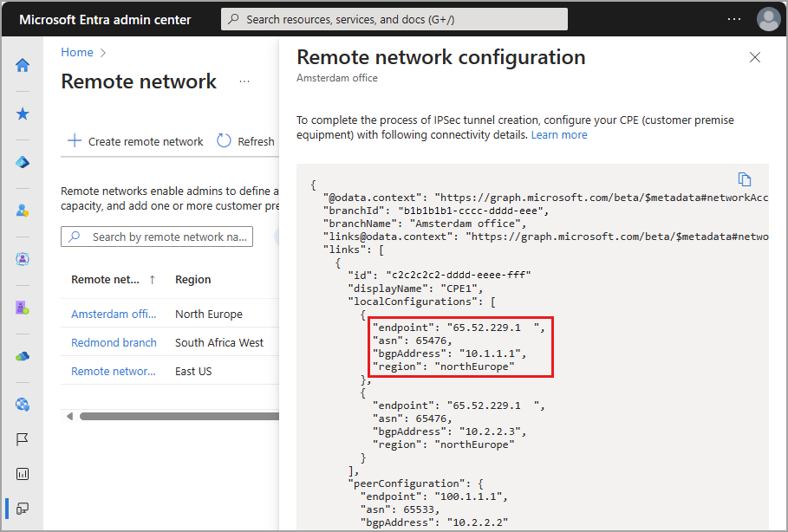Open Amsterdam office remote network
The image size is (788, 532).
113,315
